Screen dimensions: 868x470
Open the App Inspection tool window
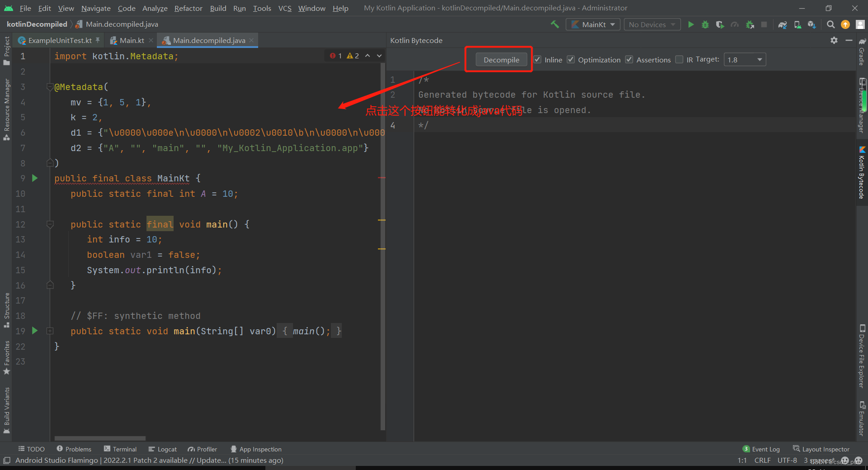pos(255,449)
